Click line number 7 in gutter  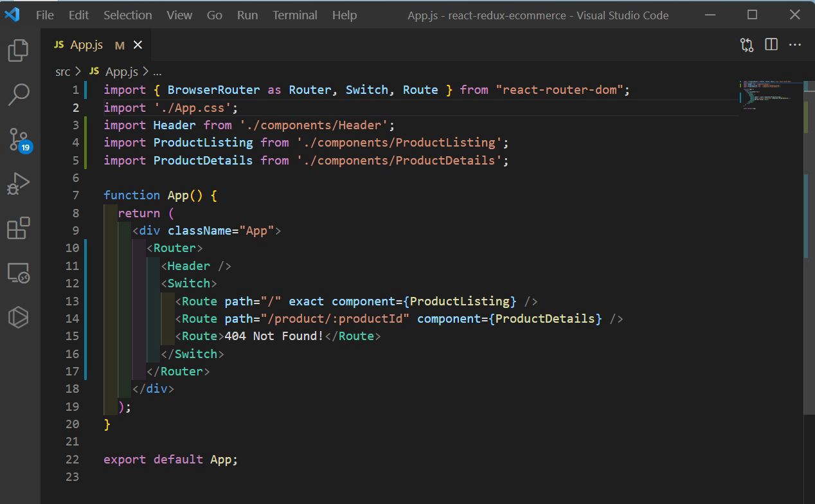point(76,195)
